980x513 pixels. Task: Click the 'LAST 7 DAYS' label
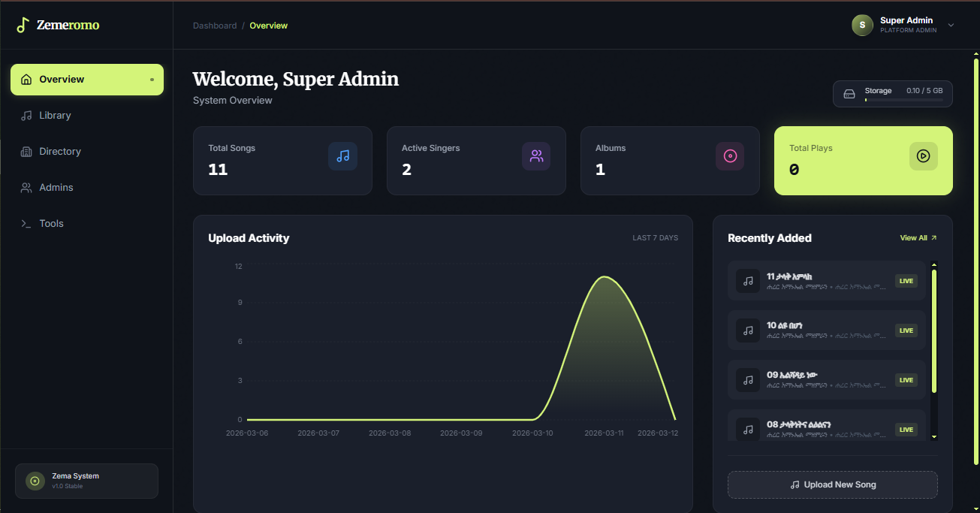[x=656, y=238]
